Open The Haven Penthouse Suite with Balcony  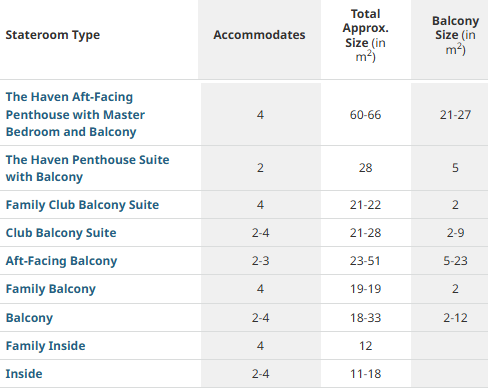tap(87, 168)
